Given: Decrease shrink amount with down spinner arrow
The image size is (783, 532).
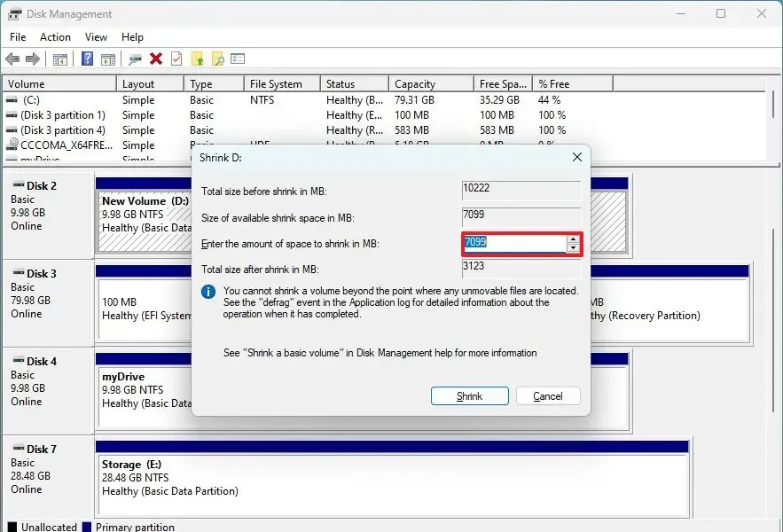Looking at the screenshot, I should [x=573, y=247].
